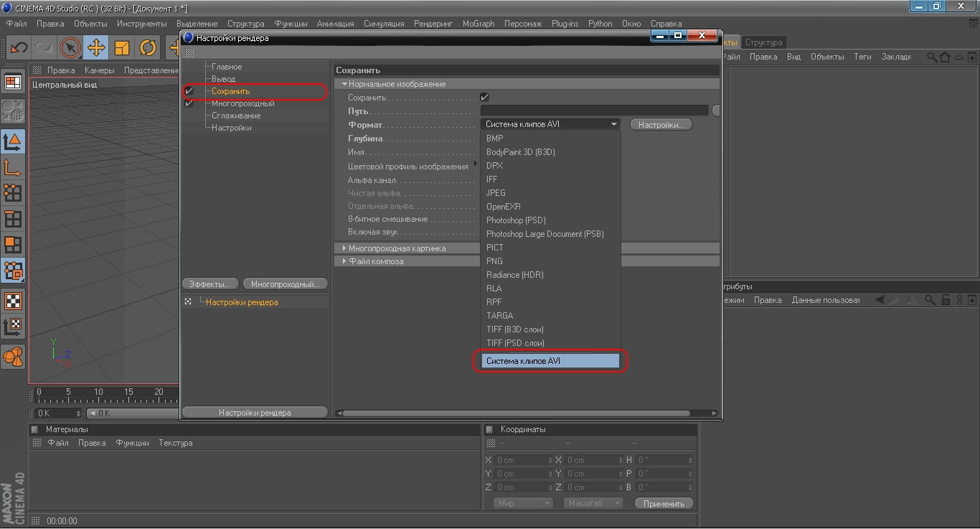This screenshot has width=980, height=529.
Task: Select the Live Selection cursor tool
Action: tap(70, 48)
